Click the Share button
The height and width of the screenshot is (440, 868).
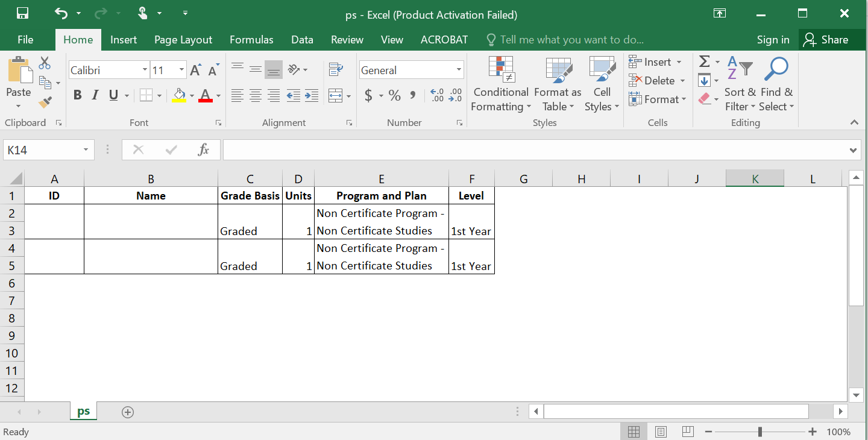click(826, 40)
